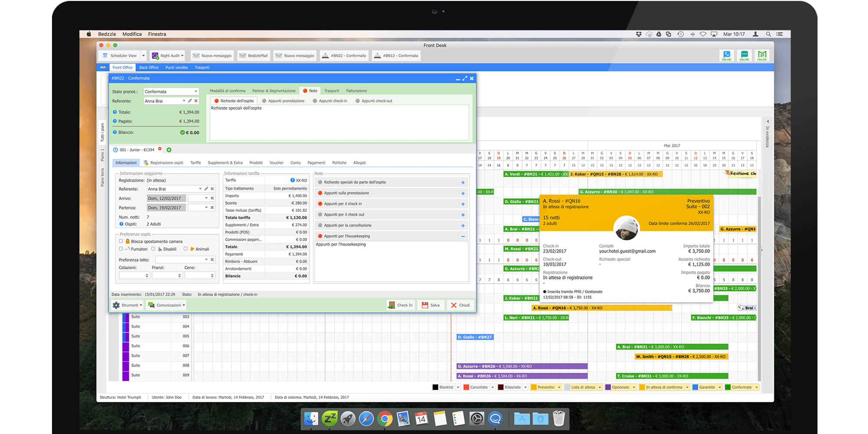The width and height of the screenshot is (868, 434).
Task: Open the Fatturazione tab
Action: point(357,91)
